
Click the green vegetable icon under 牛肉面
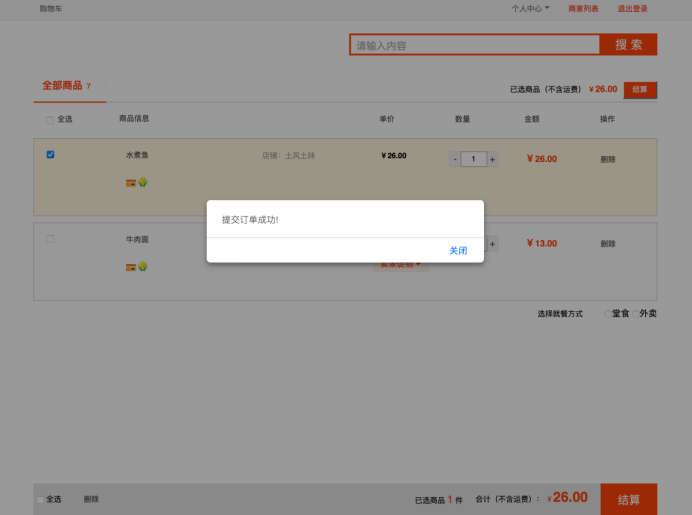click(x=142, y=266)
